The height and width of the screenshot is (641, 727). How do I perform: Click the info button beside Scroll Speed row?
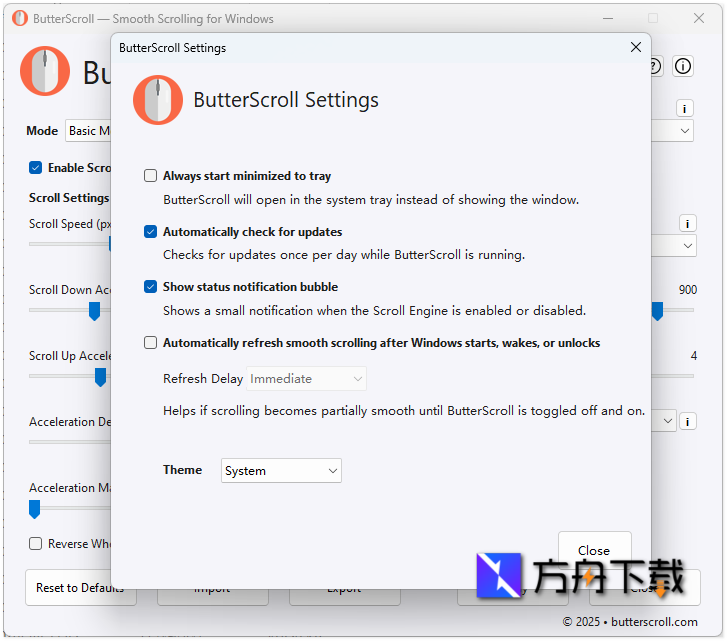688,224
